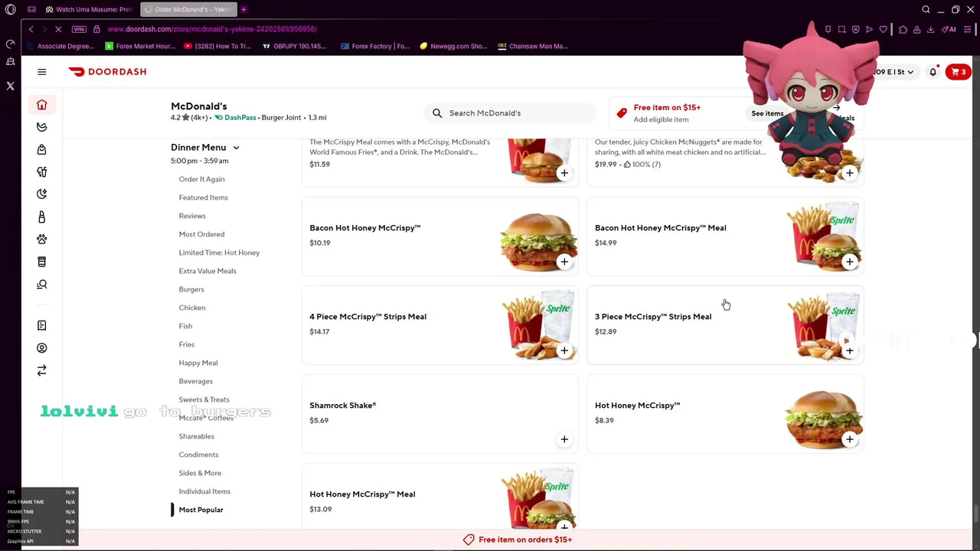Add Bacon Hot Honey McCrispy to cart
980x551 pixels.
click(x=564, y=262)
